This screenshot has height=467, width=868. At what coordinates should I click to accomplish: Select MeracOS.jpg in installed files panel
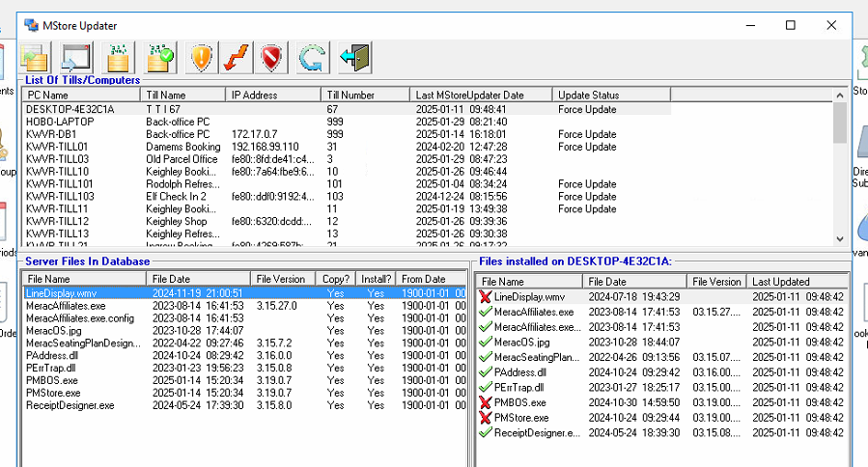[522, 343]
